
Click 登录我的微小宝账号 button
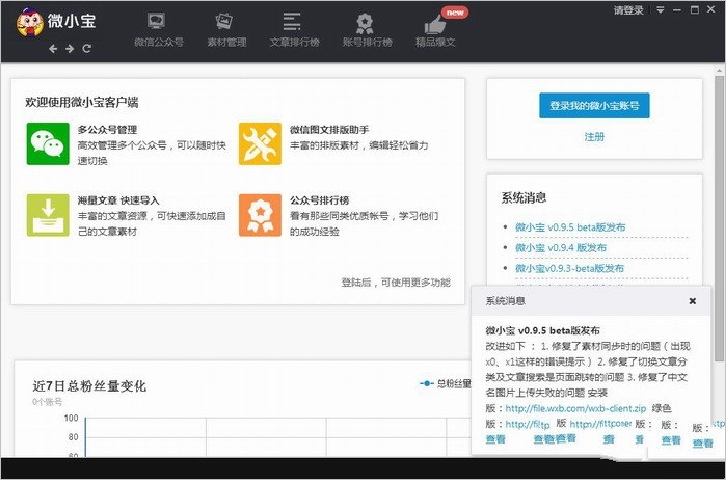click(x=594, y=106)
